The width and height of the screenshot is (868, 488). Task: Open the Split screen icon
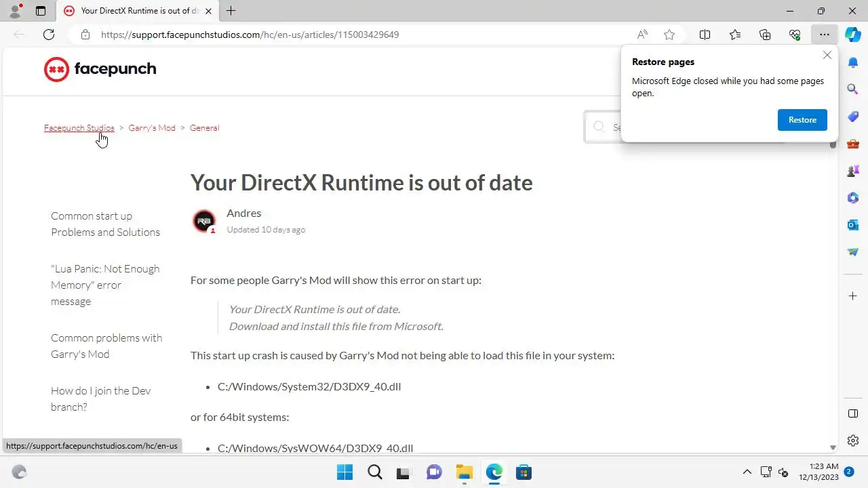pyautogui.click(x=705, y=35)
